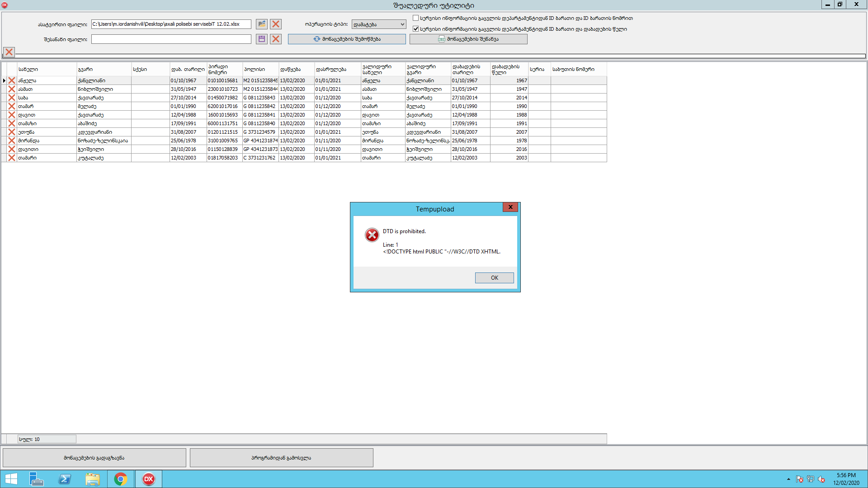Click the XLSX data save button
The image size is (868, 488).
468,39
